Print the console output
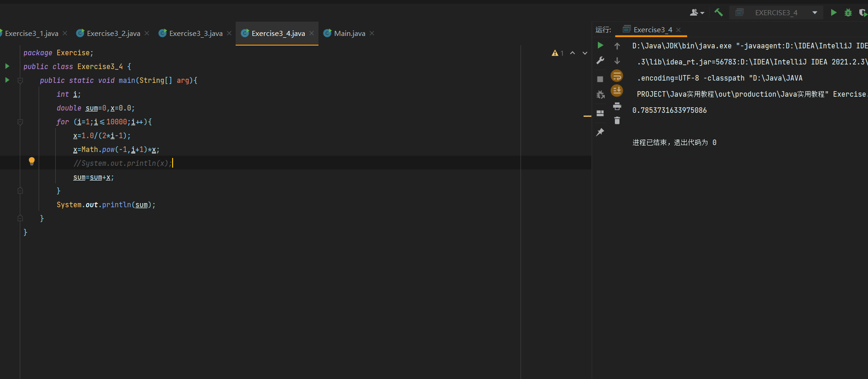 pos(617,106)
